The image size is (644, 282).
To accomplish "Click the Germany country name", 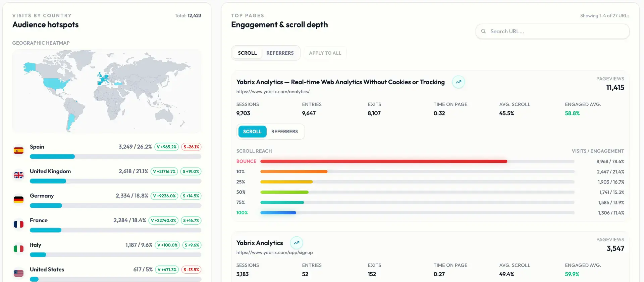I will pyautogui.click(x=42, y=196).
